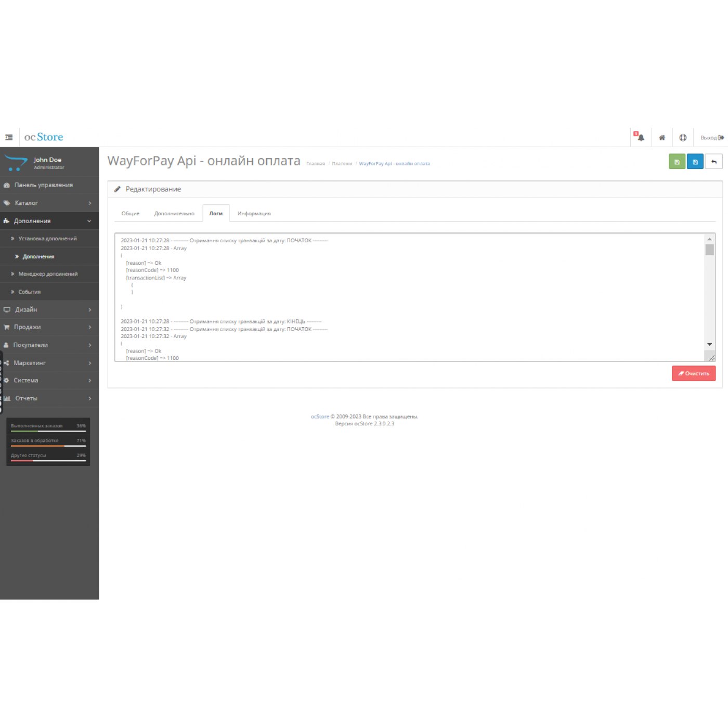Expand the Система sidebar menu

49,381
